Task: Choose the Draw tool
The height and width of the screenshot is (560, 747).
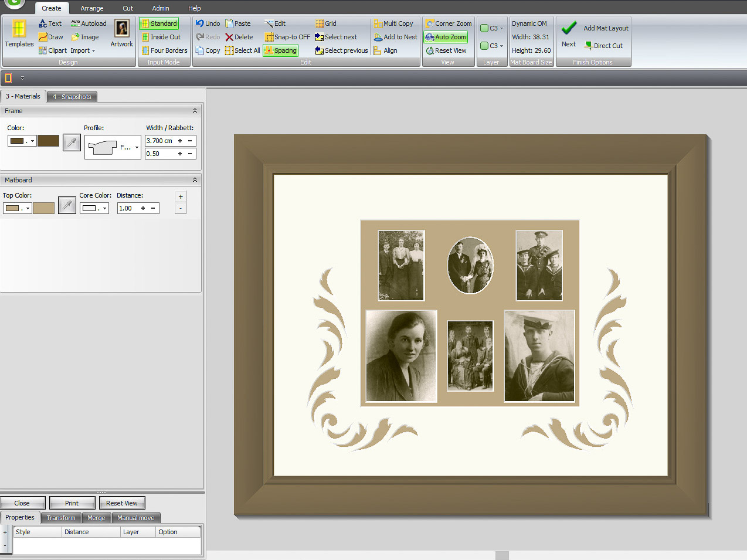Action: [x=50, y=37]
